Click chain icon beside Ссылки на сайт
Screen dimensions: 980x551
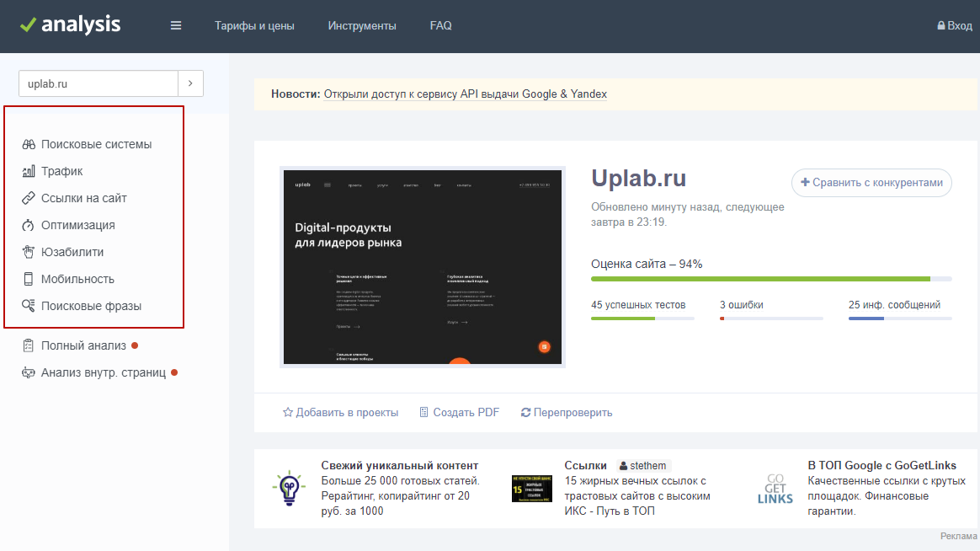(x=29, y=198)
